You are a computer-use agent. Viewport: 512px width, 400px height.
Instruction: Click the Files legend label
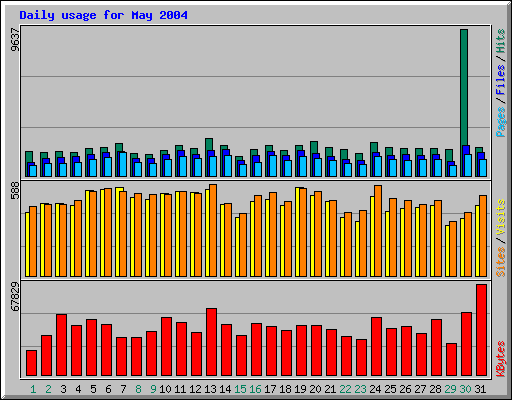pyautogui.click(x=500, y=80)
